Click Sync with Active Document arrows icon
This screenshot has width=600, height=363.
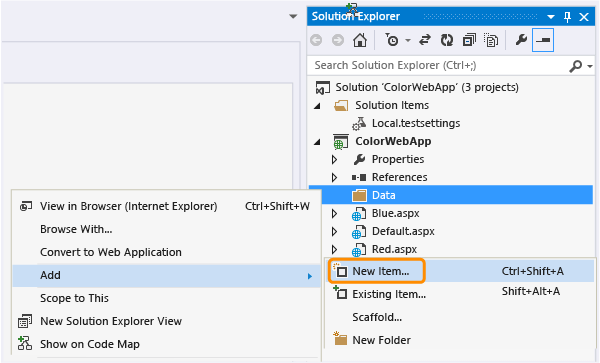(425, 40)
